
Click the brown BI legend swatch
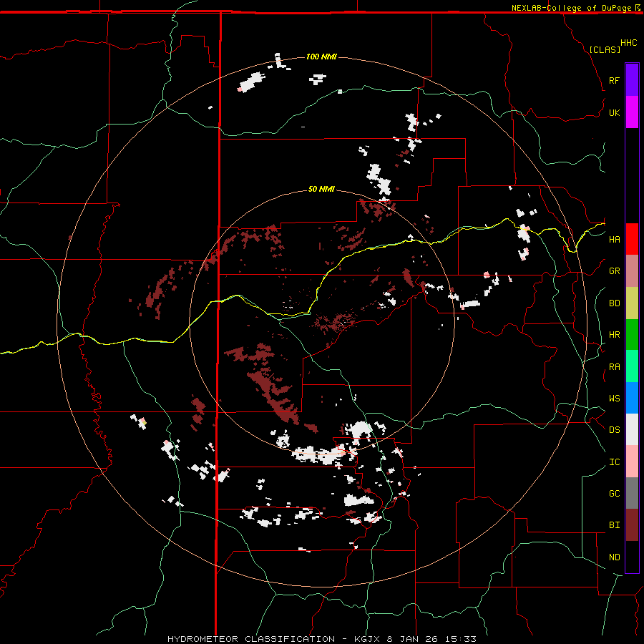coord(632,525)
